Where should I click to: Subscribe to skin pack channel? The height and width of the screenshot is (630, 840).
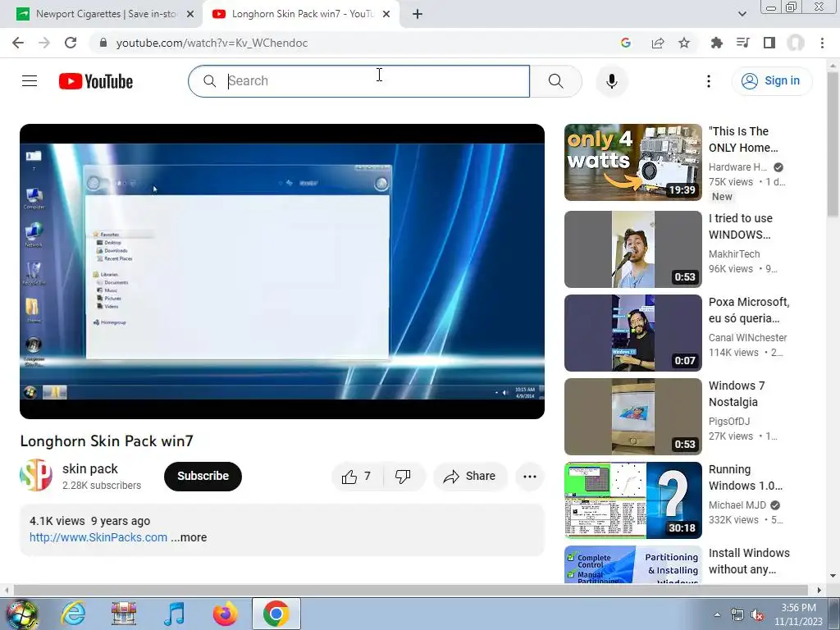pos(203,477)
